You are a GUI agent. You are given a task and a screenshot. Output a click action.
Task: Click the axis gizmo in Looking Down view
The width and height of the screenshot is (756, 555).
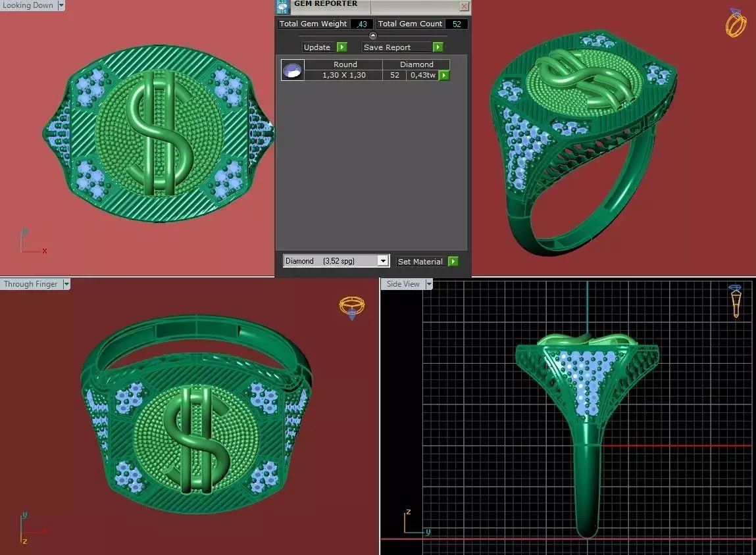pos(34,242)
